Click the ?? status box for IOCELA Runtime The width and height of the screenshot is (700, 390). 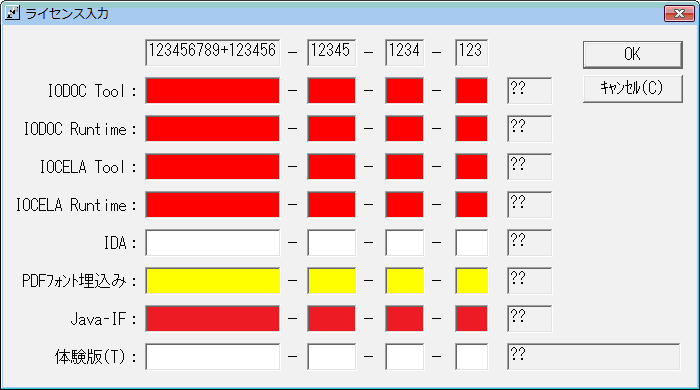click(x=529, y=204)
